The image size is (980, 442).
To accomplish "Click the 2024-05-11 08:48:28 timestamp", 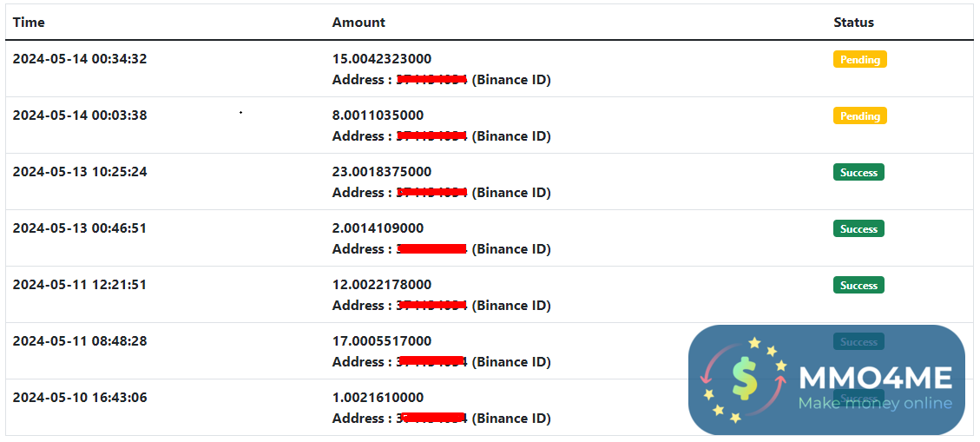I will (x=80, y=340).
